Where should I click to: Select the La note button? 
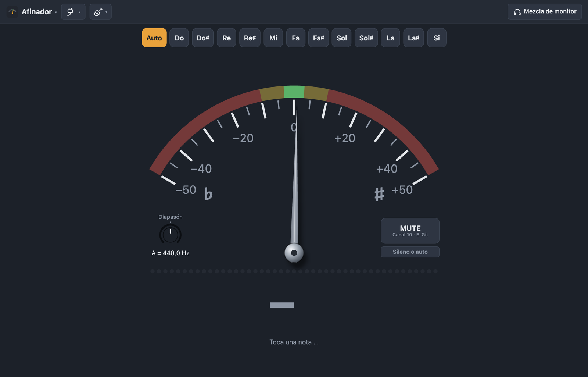pyautogui.click(x=391, y=38)
